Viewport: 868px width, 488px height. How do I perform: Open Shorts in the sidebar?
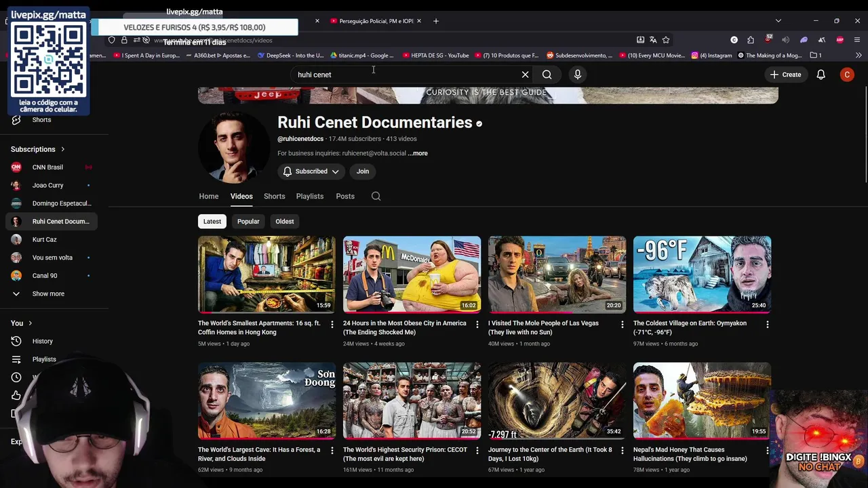point(41,120)
